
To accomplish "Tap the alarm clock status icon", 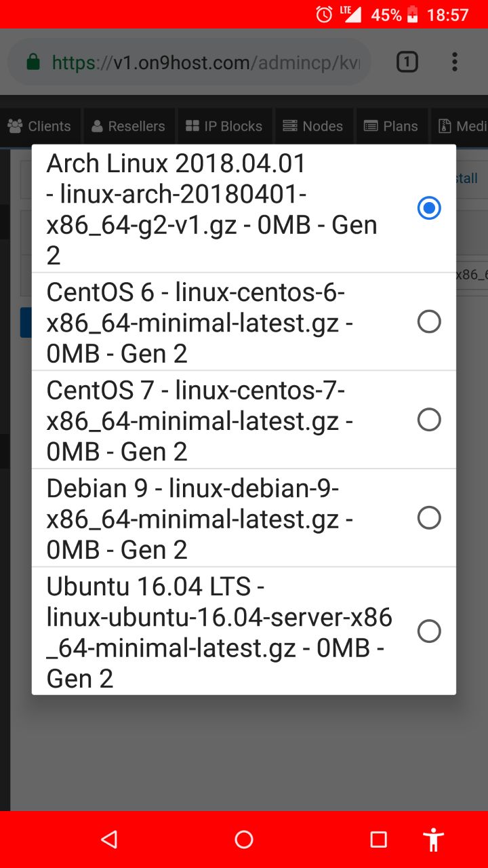I will click(324, 14).
